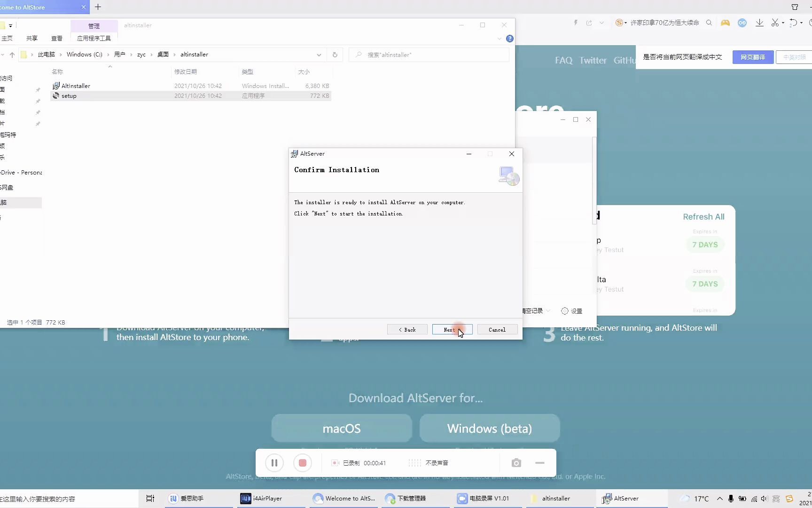Image resolution: width=812 pixels, height=508 pixels.
Task: Open the game controller icon in browser toolbar
Action: point(725,23)
